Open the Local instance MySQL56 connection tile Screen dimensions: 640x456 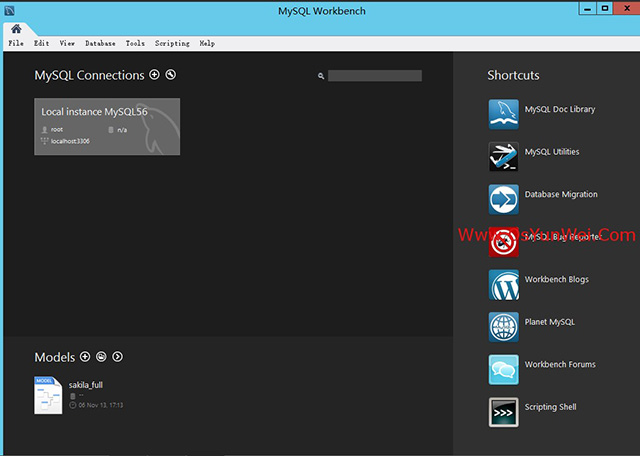(107, 126)
